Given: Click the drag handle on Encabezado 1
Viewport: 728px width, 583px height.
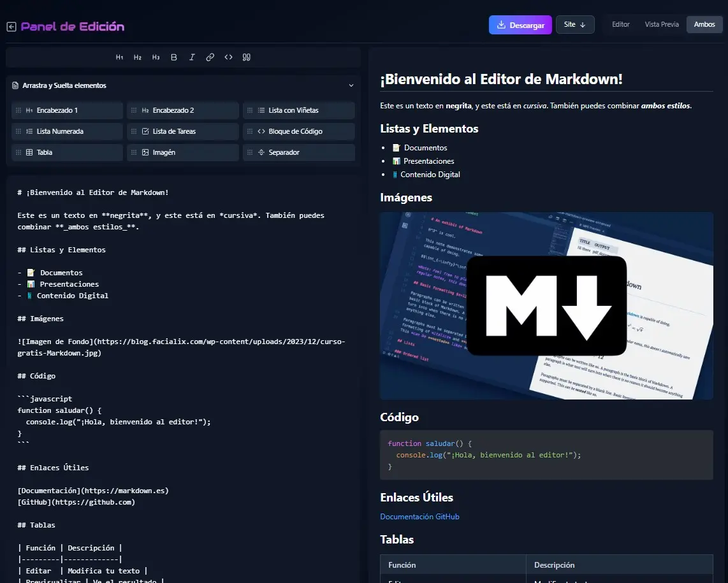Looking at the screenshot, I should point(18,110).
